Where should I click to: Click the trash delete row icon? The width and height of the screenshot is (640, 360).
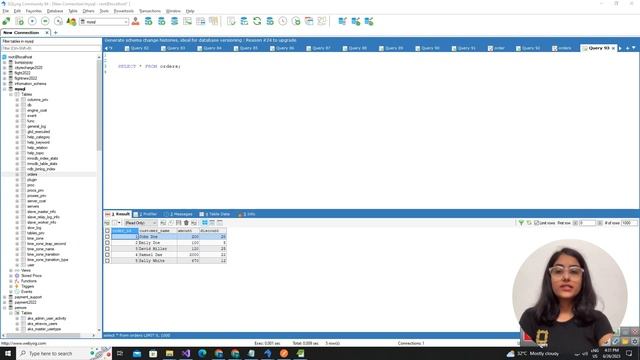pos(186,223)
